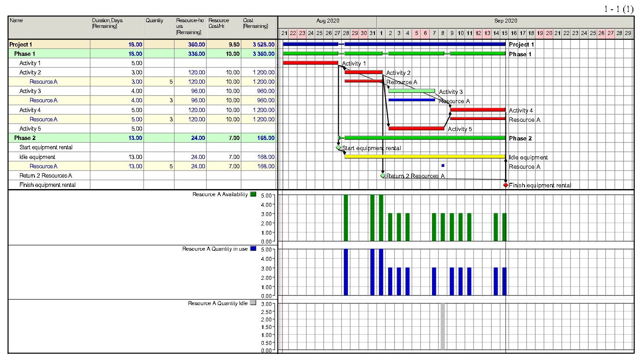This screenshot has width=644, height=360.
Task: Click day 15 in the timeline header
Action: coord(505,33)
